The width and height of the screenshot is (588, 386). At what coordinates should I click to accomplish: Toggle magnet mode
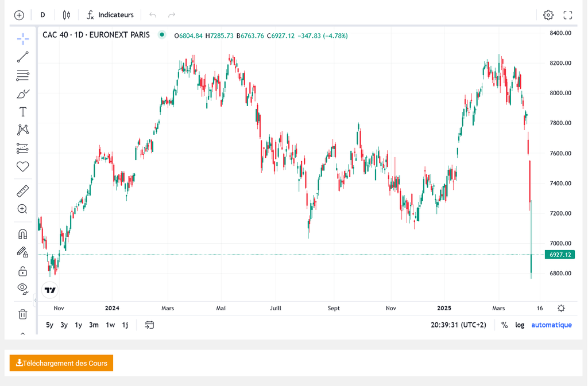(x=23, y=235)
